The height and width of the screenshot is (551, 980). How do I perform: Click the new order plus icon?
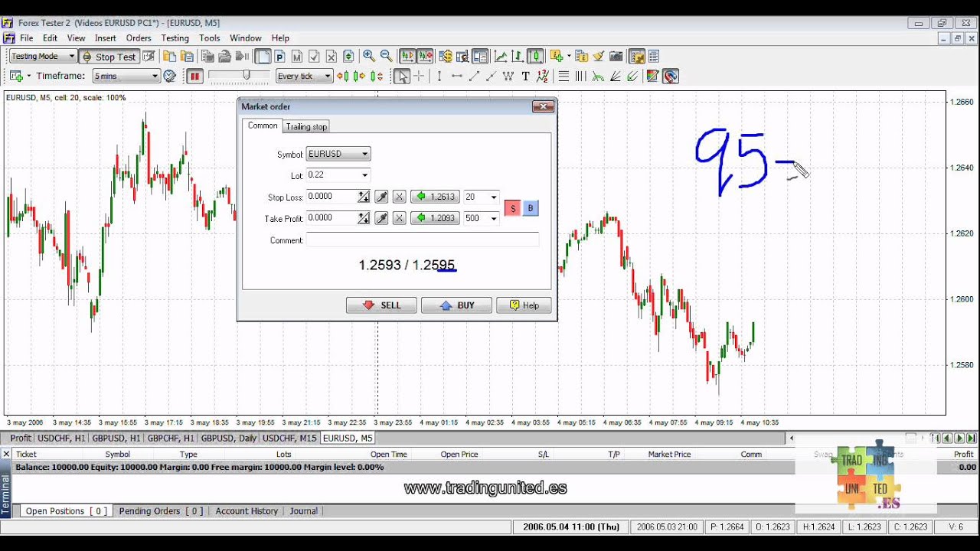(16, 76)
